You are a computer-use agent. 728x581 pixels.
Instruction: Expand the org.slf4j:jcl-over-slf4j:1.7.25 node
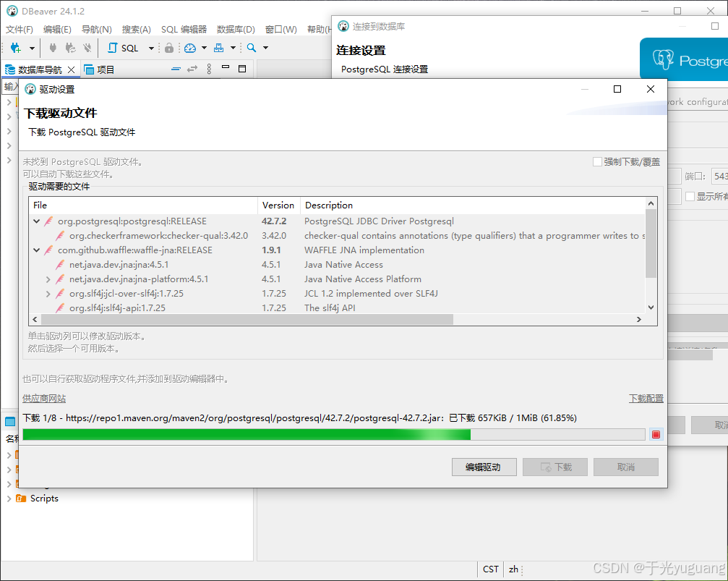coord(48,294)
